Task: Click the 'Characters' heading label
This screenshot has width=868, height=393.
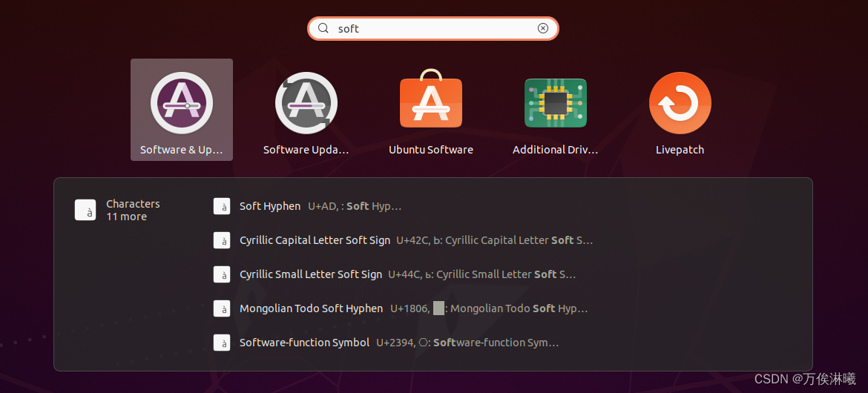Action: coord(133,204)
